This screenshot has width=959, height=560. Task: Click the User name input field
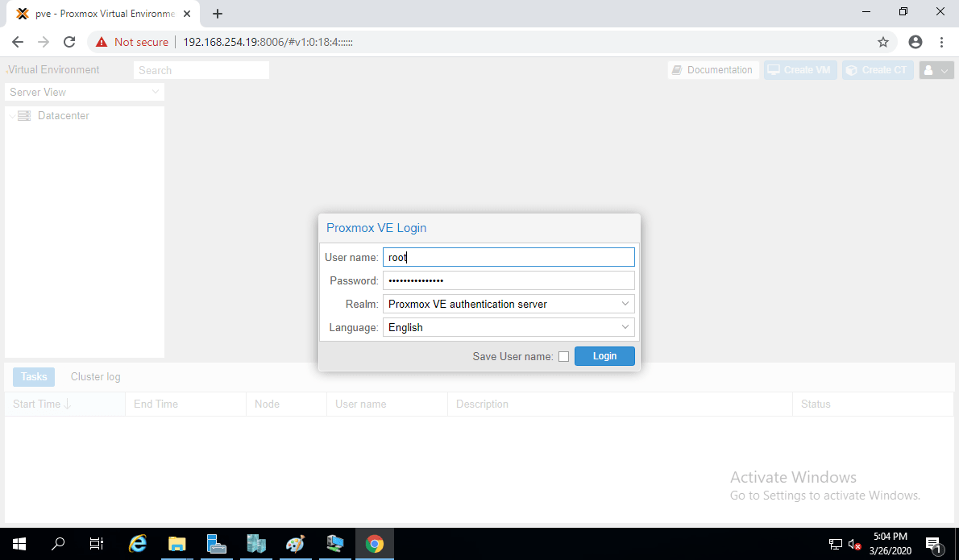tap(509, 257)
